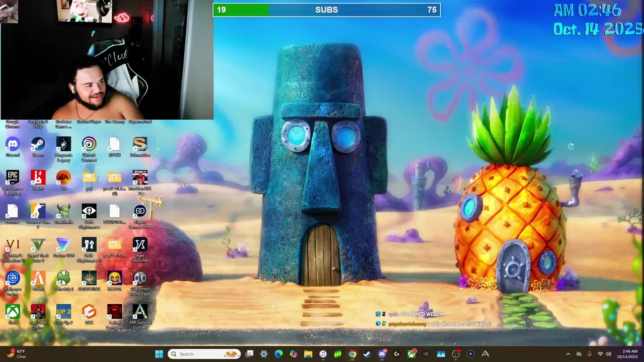Screen dimensions: 644x362
Task: Open the GGC desktop shortcut
Action: tap(89, 314)
